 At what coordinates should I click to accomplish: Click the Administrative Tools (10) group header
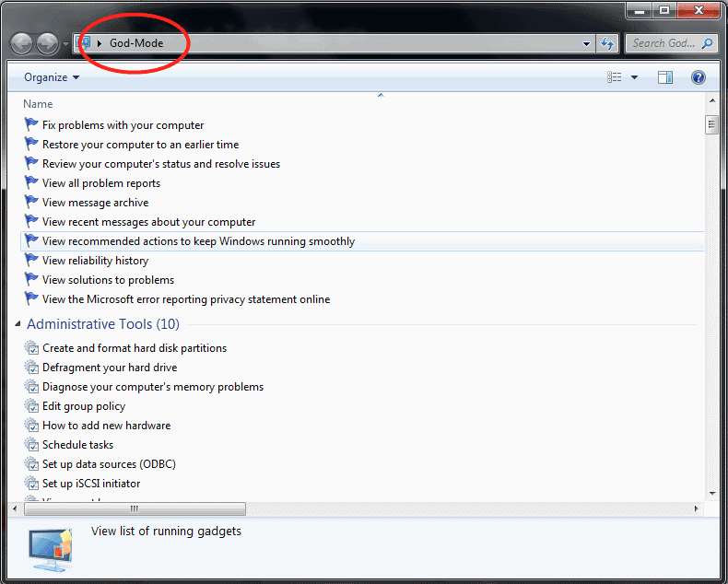(103, 324)
